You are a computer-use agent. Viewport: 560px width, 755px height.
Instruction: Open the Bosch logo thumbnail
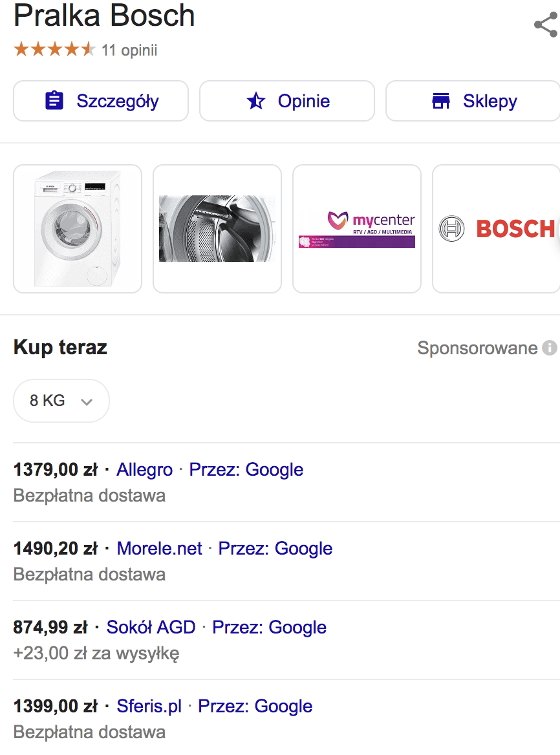497,229
